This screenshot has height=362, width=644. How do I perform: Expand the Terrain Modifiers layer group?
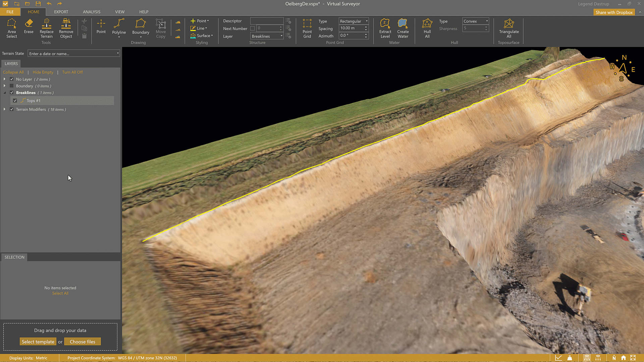[4, 109]
